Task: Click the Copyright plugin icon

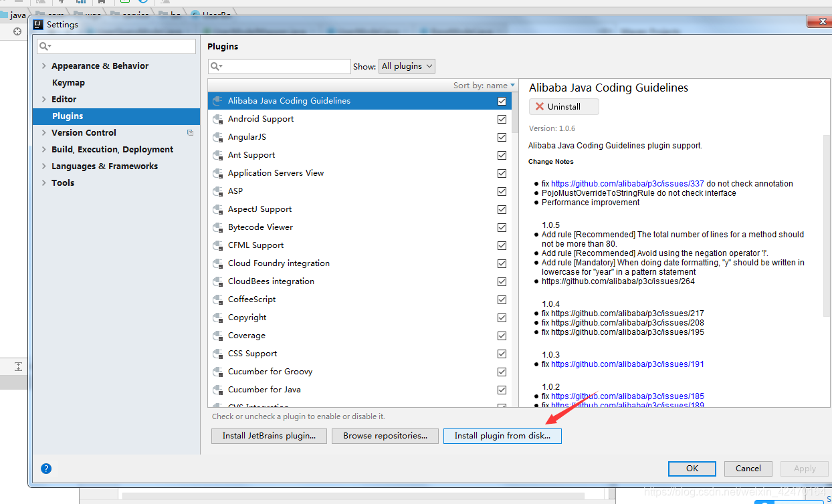Action: coord(217,318)
